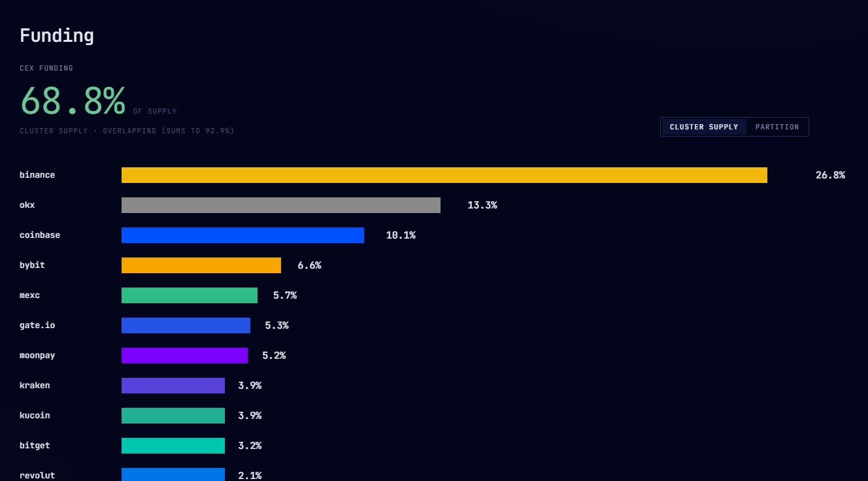
Task: Click the gate.io bar in the chart
Action: tap(186, 325)
